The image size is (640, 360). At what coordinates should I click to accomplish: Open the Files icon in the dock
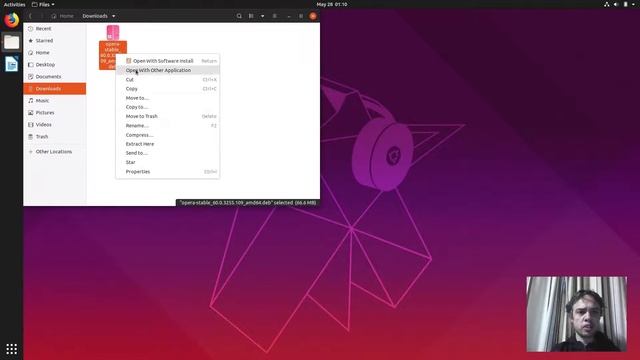pos(11,42)
